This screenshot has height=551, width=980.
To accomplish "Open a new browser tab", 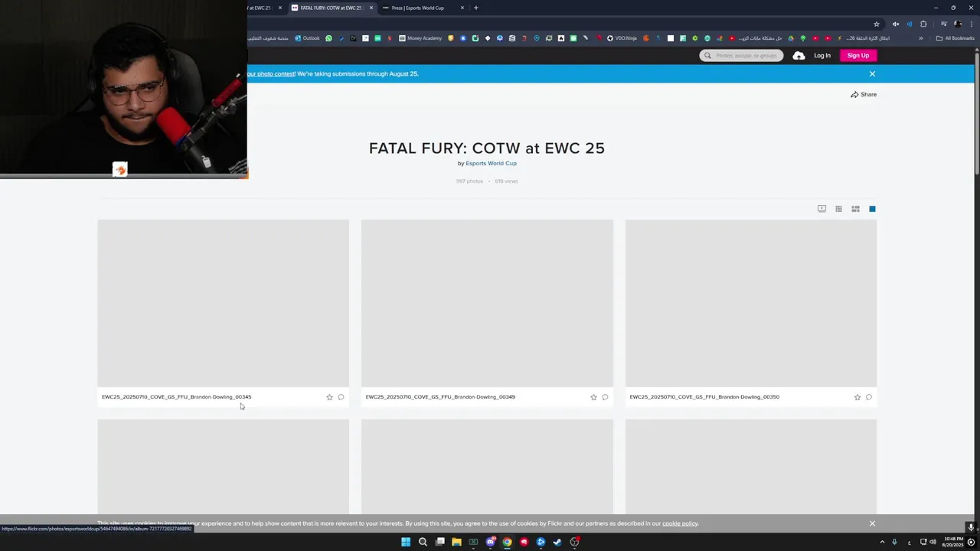I will [476, 8].
